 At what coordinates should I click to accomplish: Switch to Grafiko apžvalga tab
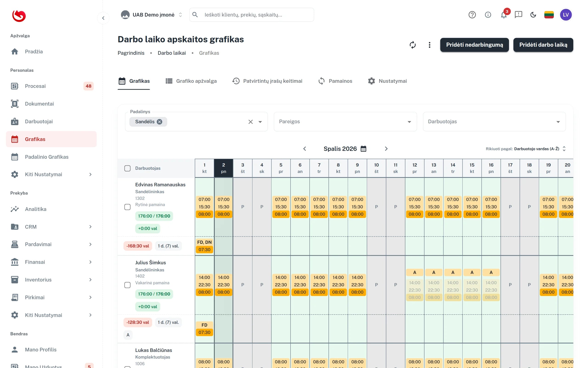pos(191,81)
